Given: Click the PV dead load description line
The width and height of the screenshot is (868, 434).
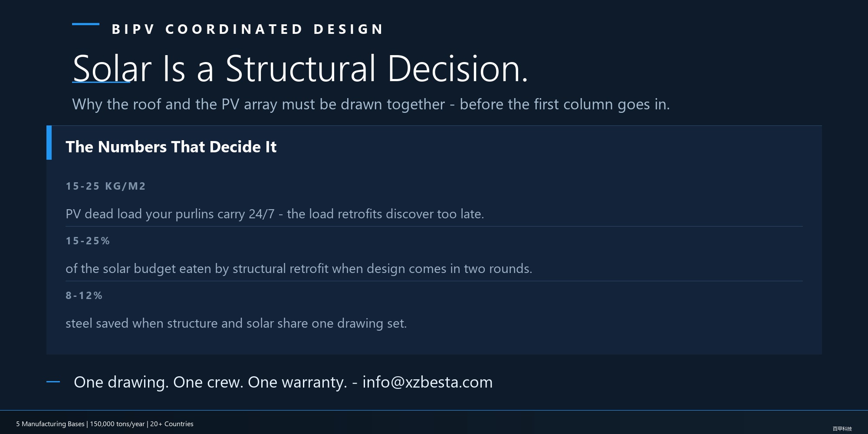Looking at the screenshot, I should click(x=275, y=214).
